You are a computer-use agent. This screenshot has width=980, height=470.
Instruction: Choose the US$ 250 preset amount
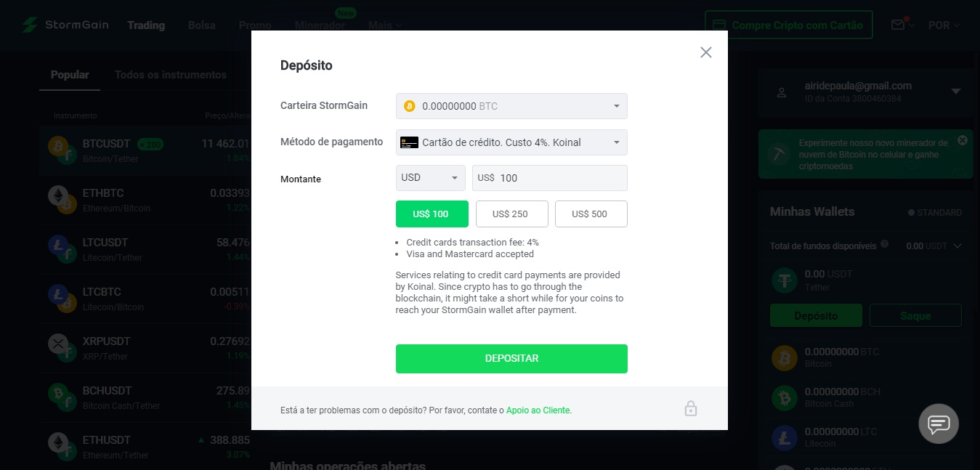(510, 214)
